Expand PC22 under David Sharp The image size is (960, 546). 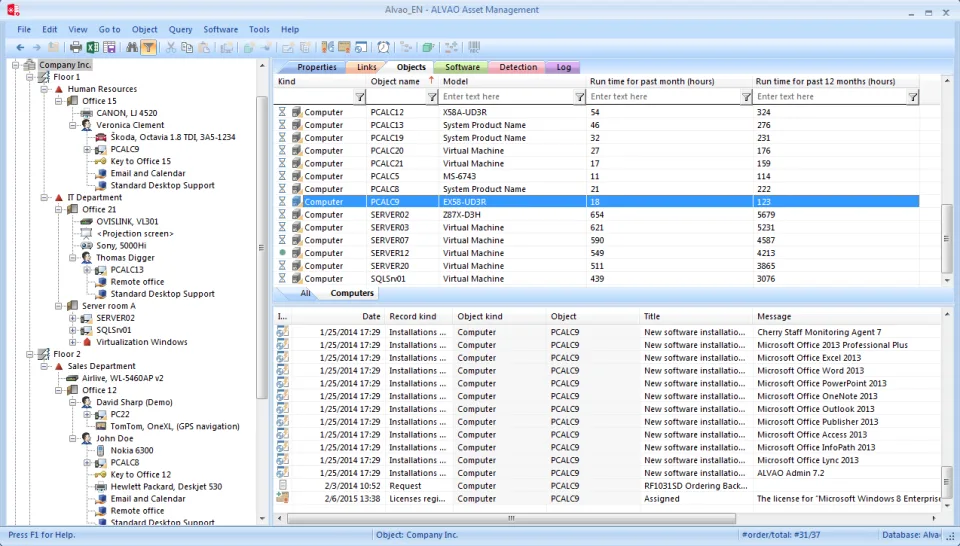[87, 414]
